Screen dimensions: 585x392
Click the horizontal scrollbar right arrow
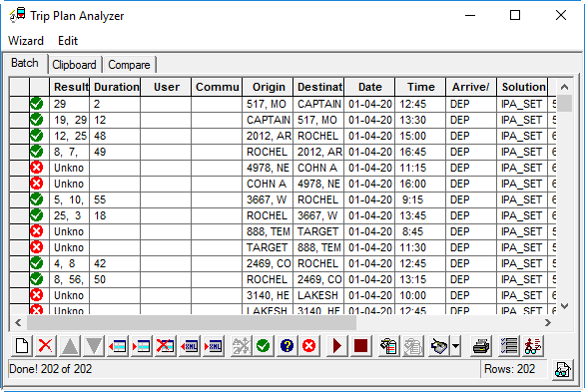click(548, 323)
